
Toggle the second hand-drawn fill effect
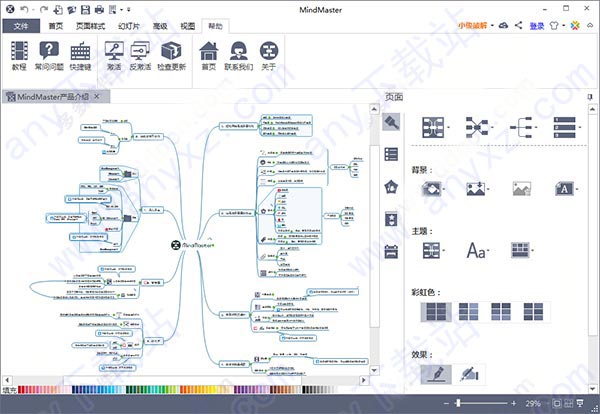point(469,374)
